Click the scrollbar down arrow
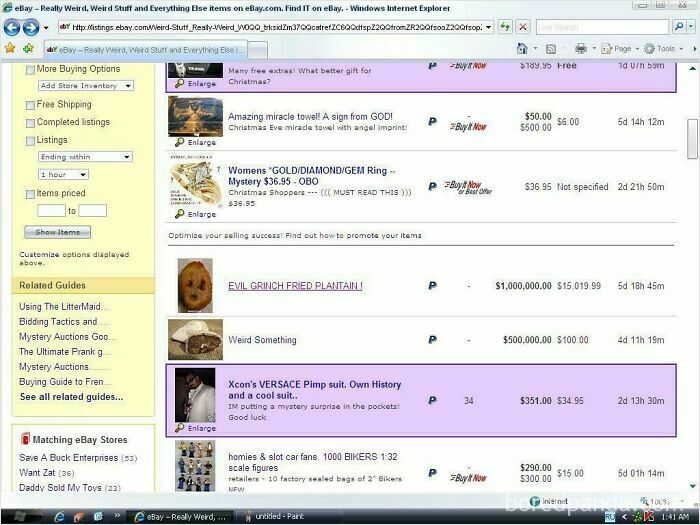 click(692, 486)
